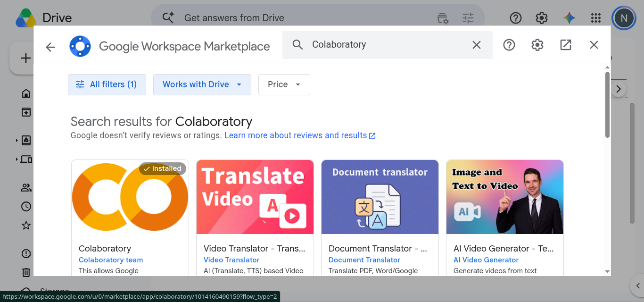
Task: Click Video Translator developer link
Action: pos(231,260)
